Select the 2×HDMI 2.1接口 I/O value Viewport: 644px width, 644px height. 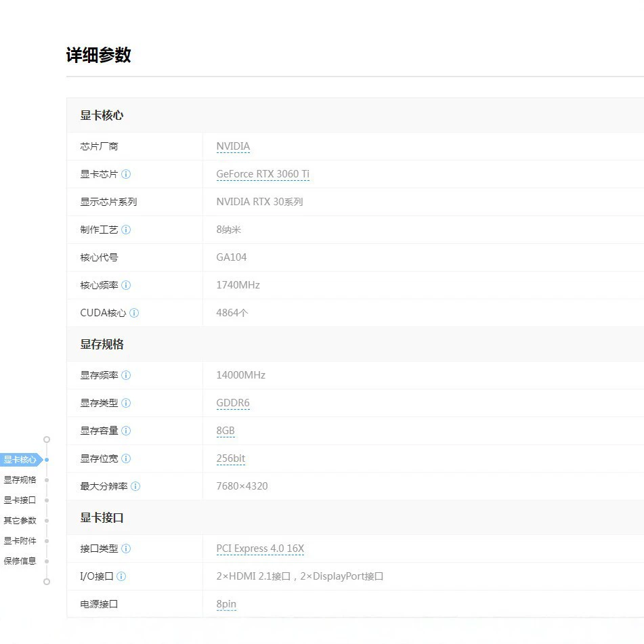[253, 576]
